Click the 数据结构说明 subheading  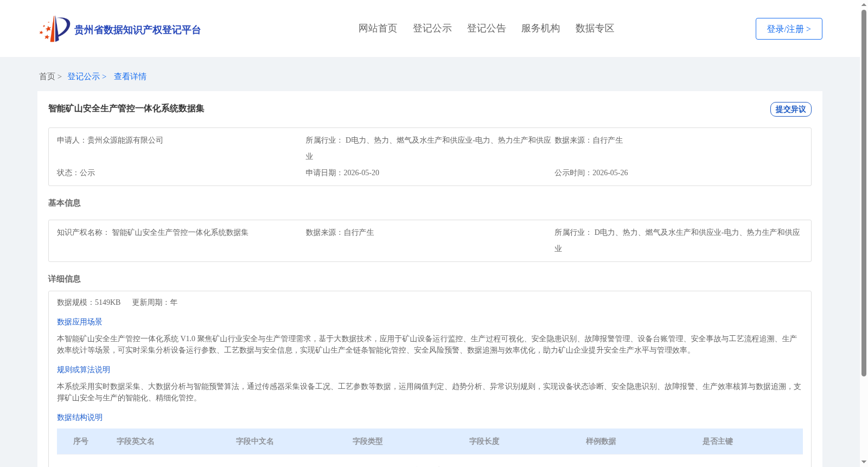tap(80, 417)
